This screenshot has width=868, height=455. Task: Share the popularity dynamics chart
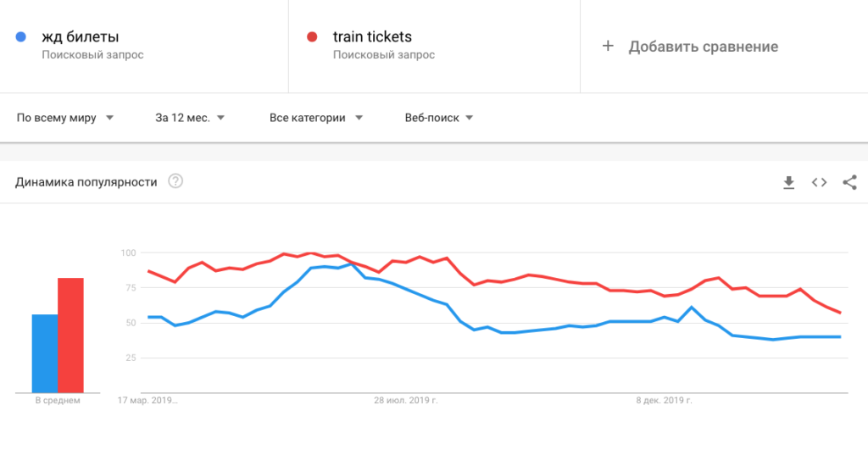(x=849, y=182)
